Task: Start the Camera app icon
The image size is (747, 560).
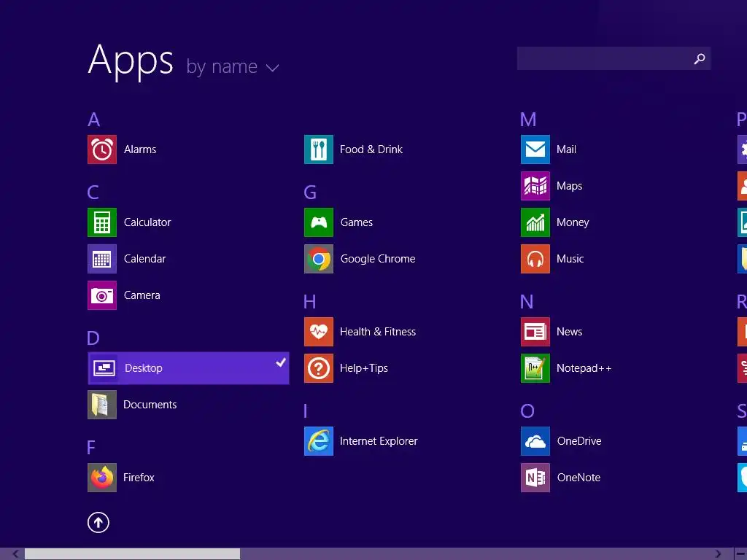Action: click(x=102, y=295)
